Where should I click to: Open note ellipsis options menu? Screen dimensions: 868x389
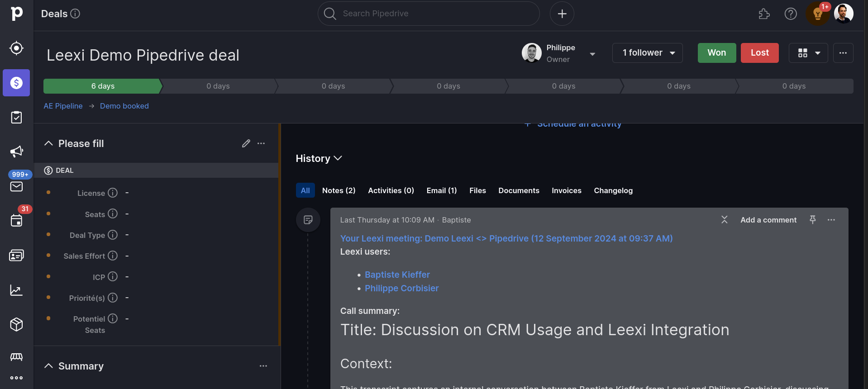click(x=831, y=220)
